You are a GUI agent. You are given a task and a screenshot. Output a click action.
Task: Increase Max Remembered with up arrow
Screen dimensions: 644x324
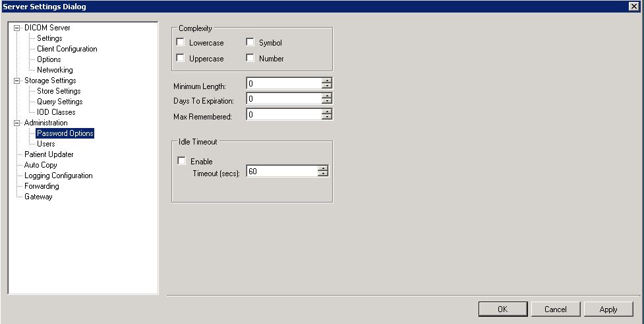tap(327, 112)
